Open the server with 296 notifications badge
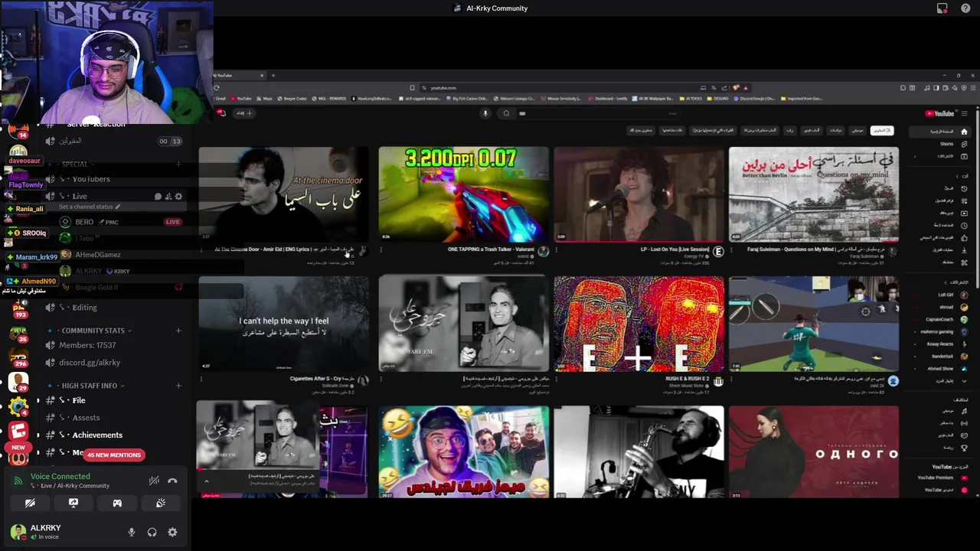980x551 pixels. pyautogui.click(x=18, y=356)
